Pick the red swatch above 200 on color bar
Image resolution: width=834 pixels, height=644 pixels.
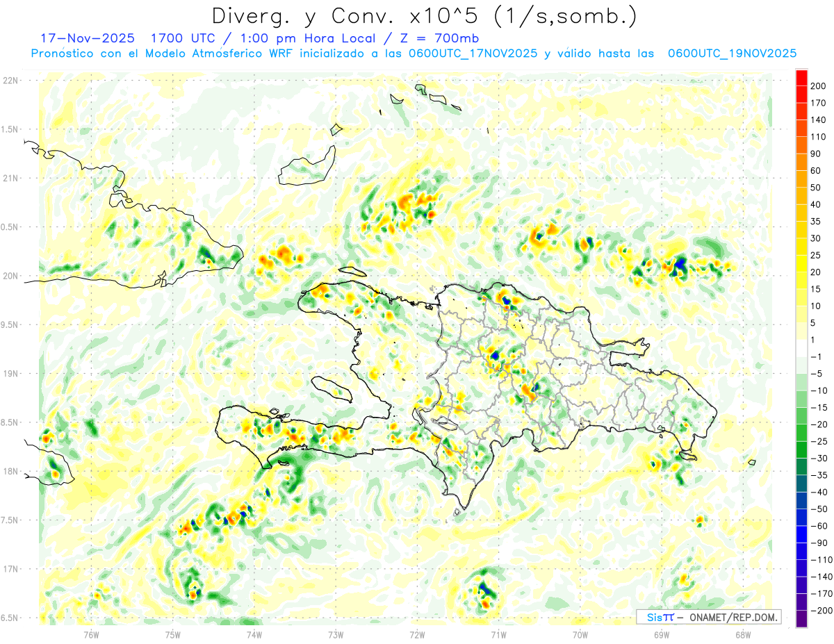click(x=801, y=78)
